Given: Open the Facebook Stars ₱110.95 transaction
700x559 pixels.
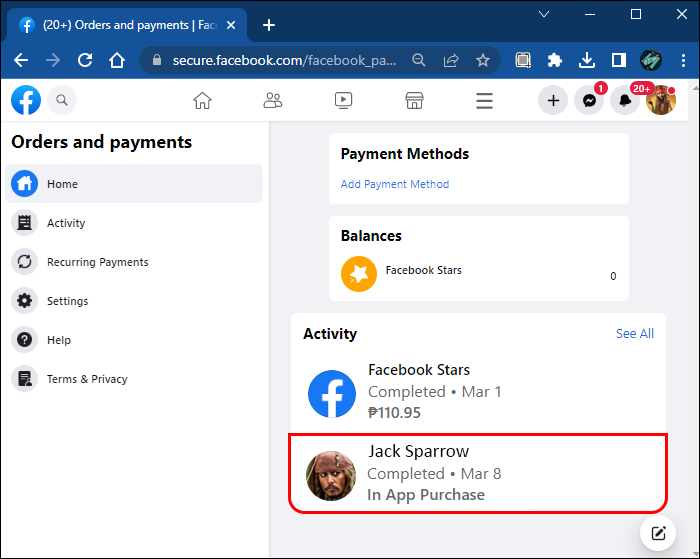Looking at the screenshot, I should click(478, 391).
